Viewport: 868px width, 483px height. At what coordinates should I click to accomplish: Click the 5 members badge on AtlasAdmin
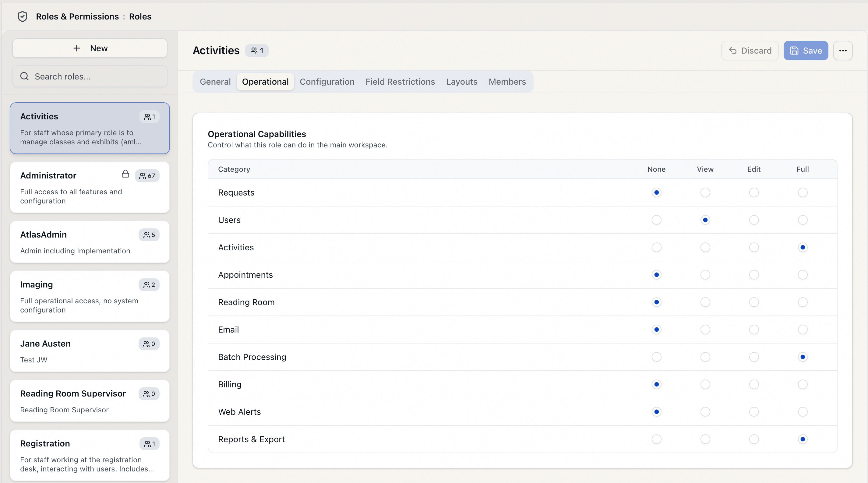pyautogui.click(x=149, y=235)
